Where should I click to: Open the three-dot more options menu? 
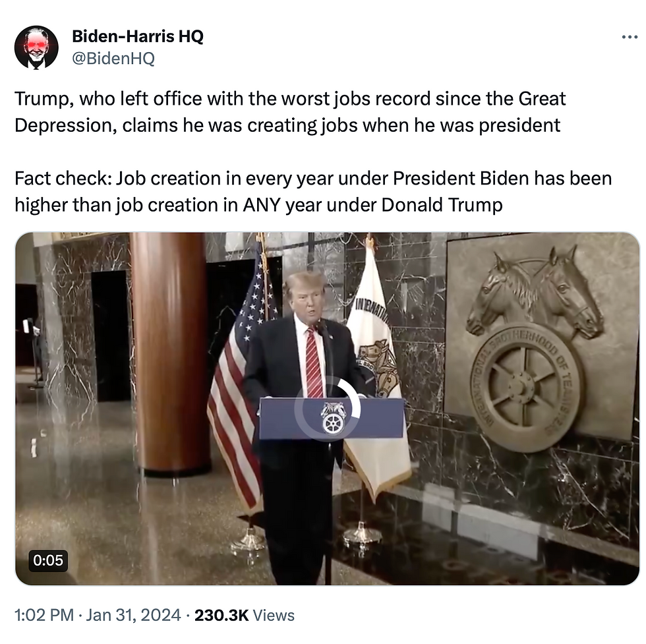pyautogui.click(x=630, y=38)
